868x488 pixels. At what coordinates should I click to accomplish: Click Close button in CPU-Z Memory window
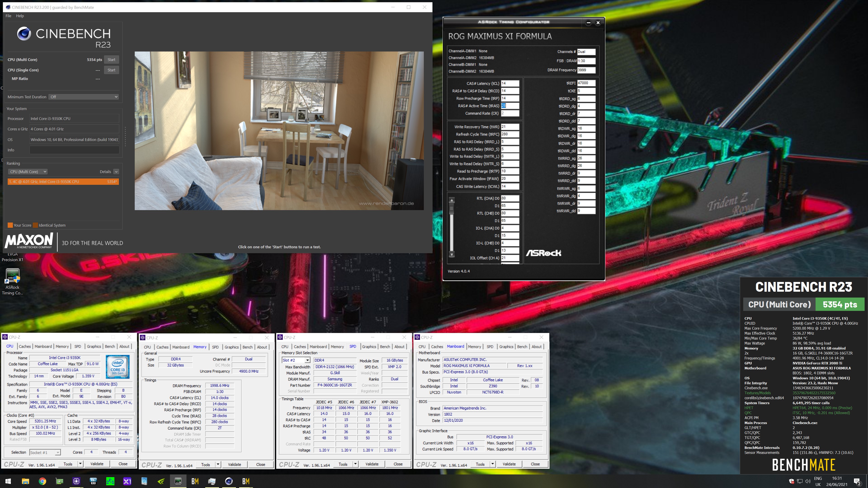pyautogui.click(x=260, y=465)
